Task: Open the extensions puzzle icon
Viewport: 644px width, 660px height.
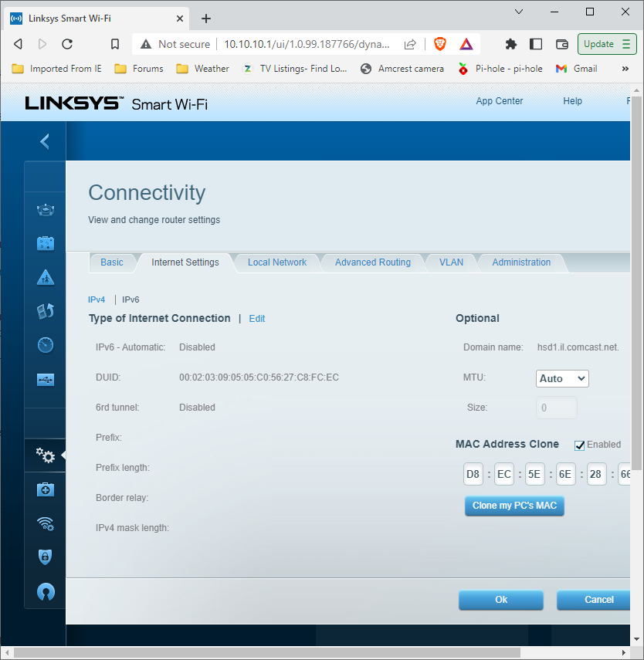Action: coord(510,44)
